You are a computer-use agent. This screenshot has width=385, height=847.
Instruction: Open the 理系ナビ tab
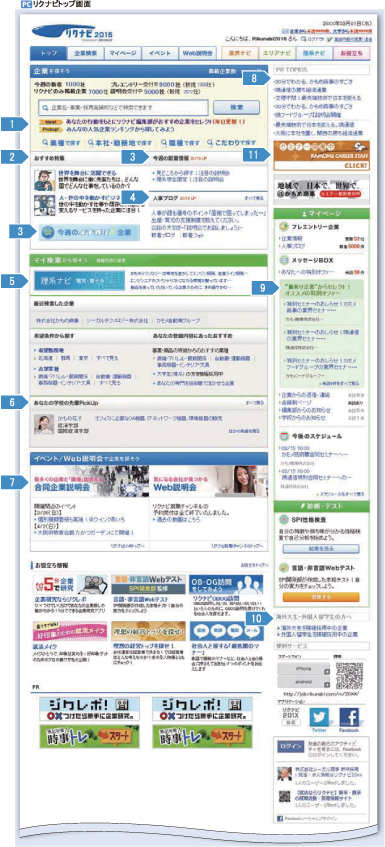[x=314, y=53]
